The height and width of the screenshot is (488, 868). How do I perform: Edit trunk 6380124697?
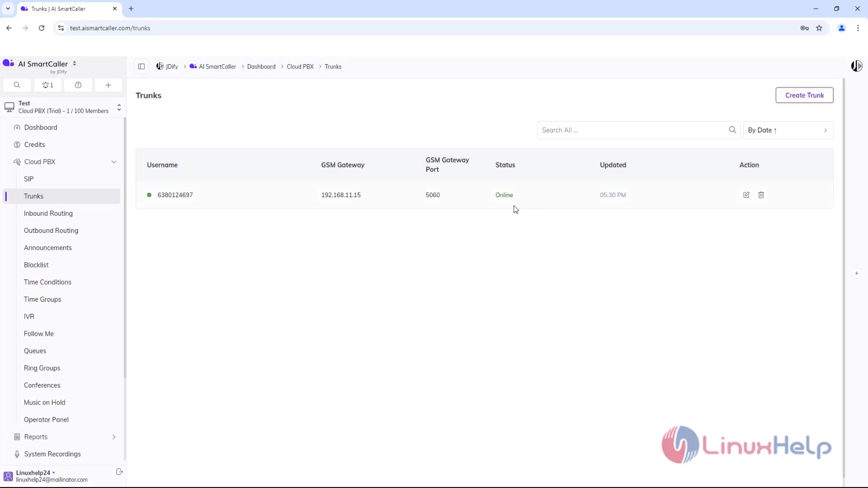(x=746, y=195)
